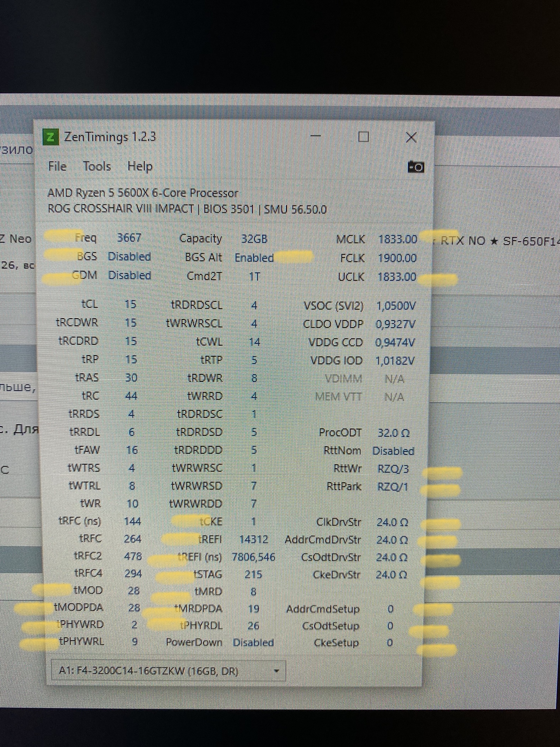Close the ZenTimings window
This screenshot has width=560, height=747.
tap(411, 137)
